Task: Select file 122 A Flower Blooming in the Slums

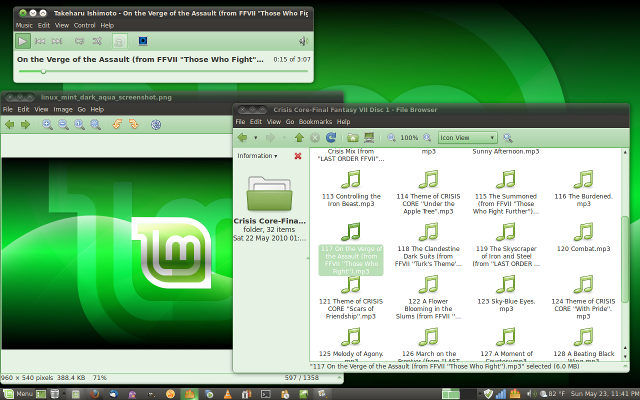Action: click(x=428, y=297)
